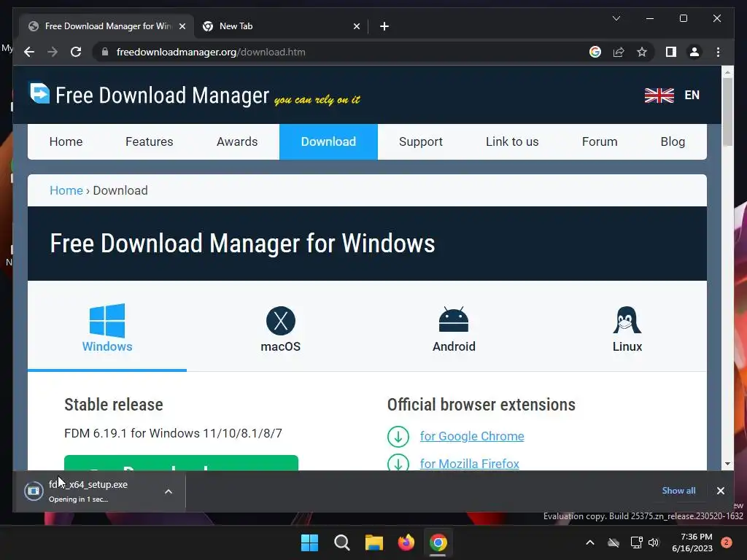Click the browser forward arrow
This screenshot has height=560, width=747.
pos(53,52)
